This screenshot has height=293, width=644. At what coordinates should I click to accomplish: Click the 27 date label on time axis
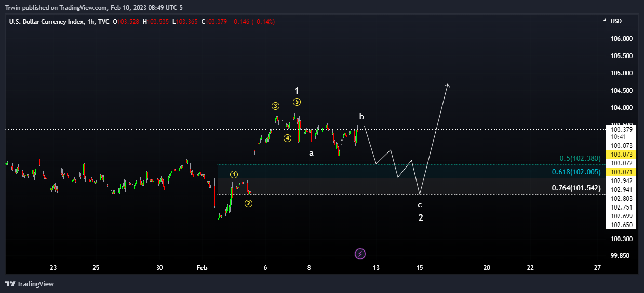click(x=597, y=268)
